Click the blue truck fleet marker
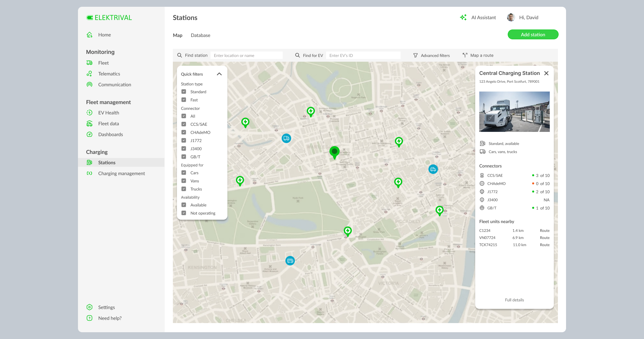The width and height of the screenshot is (644, 339). click(286, 138)
